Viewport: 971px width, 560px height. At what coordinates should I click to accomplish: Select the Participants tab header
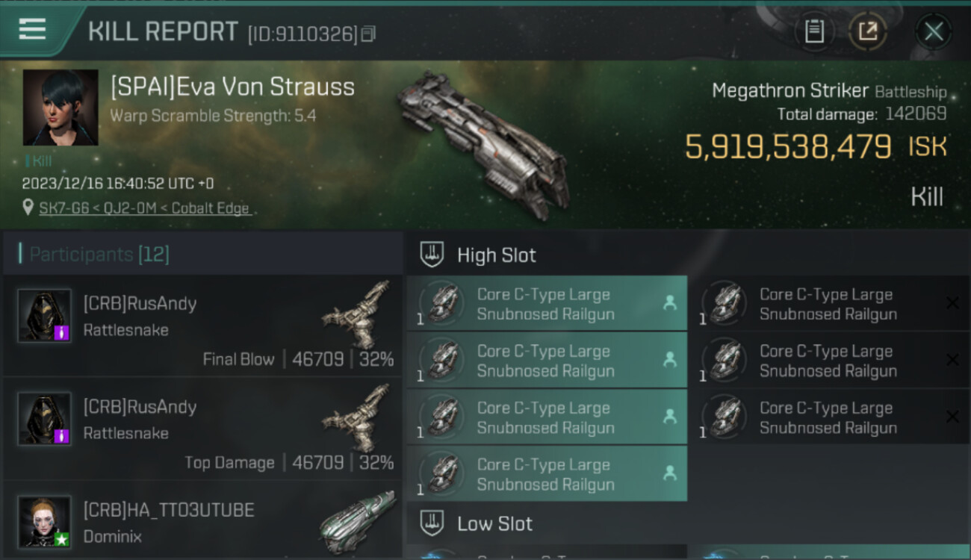point(99,255)
